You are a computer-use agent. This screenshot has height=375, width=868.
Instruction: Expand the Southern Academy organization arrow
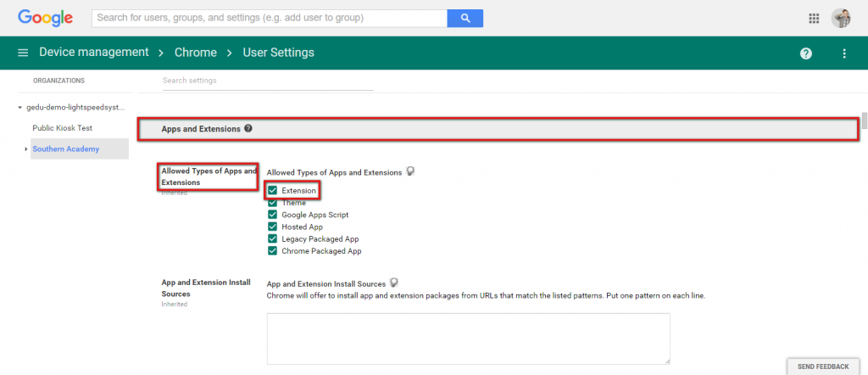(x=26, y=149)
